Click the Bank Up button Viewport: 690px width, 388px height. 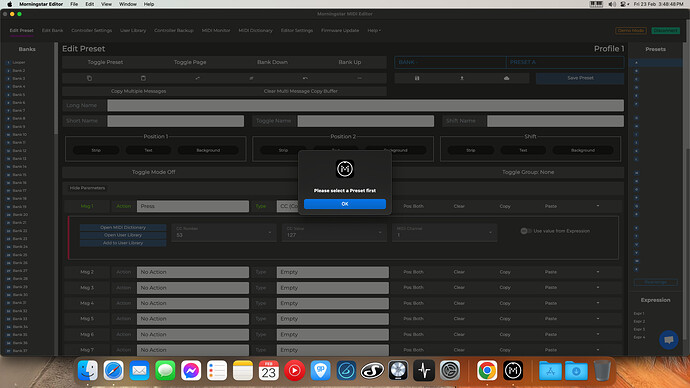pyautogui.click(x=350, y=62)
